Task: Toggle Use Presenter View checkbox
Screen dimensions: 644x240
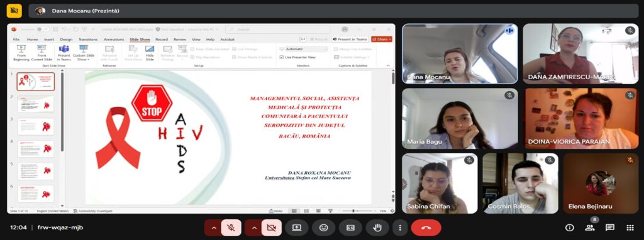Action: [x=282, y=57]
